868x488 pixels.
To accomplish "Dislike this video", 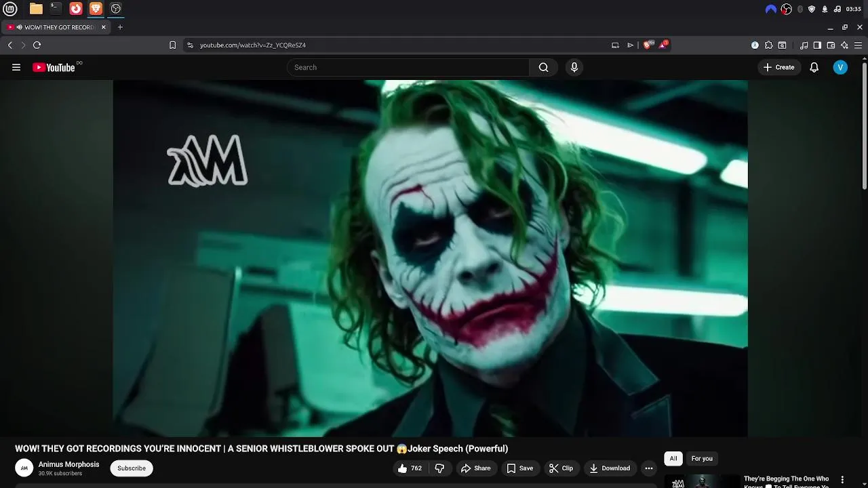I will 440,468.
